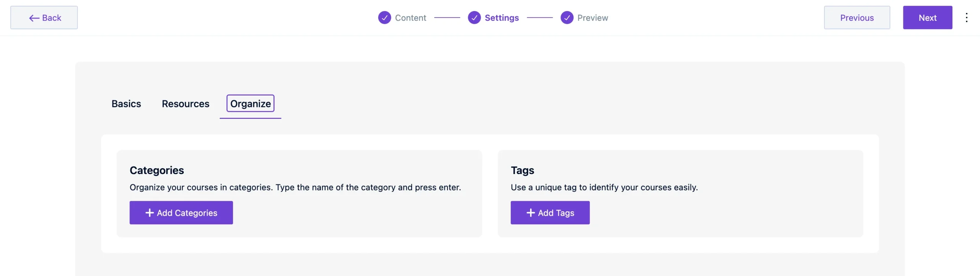Click the plus icon on Add Categories
The height and width of the screenshot is (276, 980).
coord(149,212)
